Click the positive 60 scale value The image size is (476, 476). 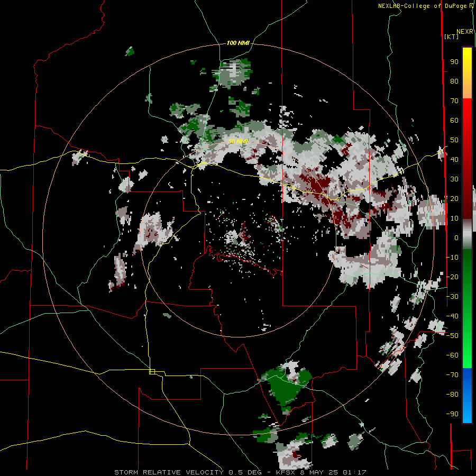454,121
